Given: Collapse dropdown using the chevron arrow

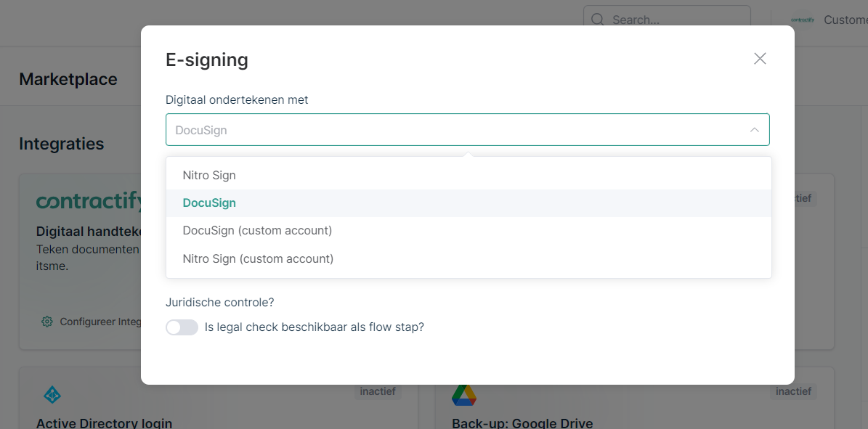Looking at the screenshot, I should pyautogui.click(x=754, y=130).
